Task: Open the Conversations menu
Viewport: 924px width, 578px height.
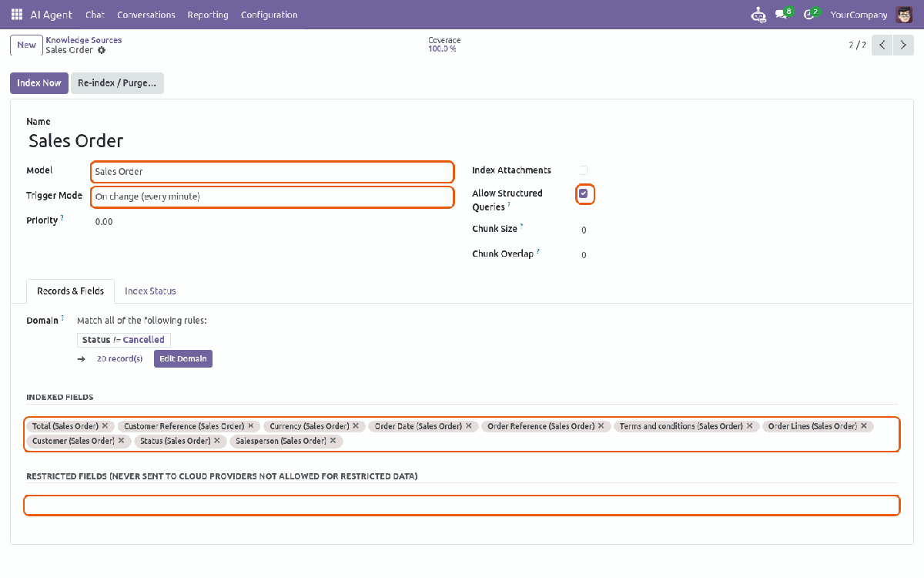Action: coord(146,15)
